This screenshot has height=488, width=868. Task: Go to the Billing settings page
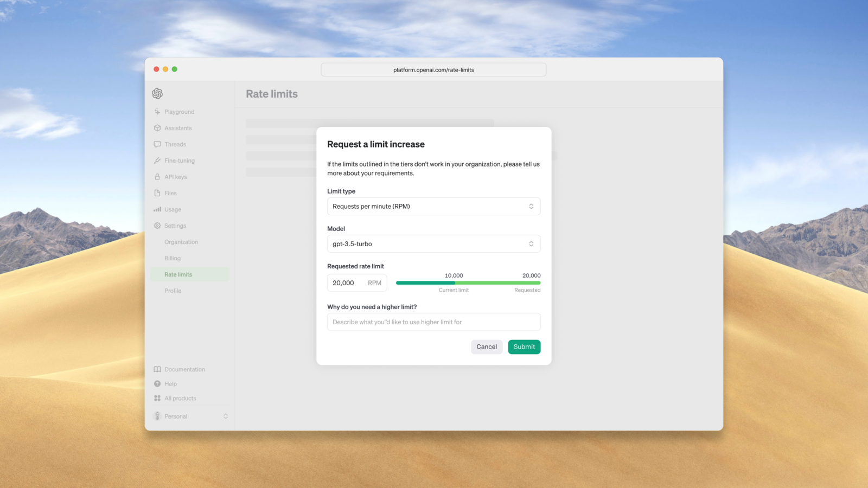[173, 258]
